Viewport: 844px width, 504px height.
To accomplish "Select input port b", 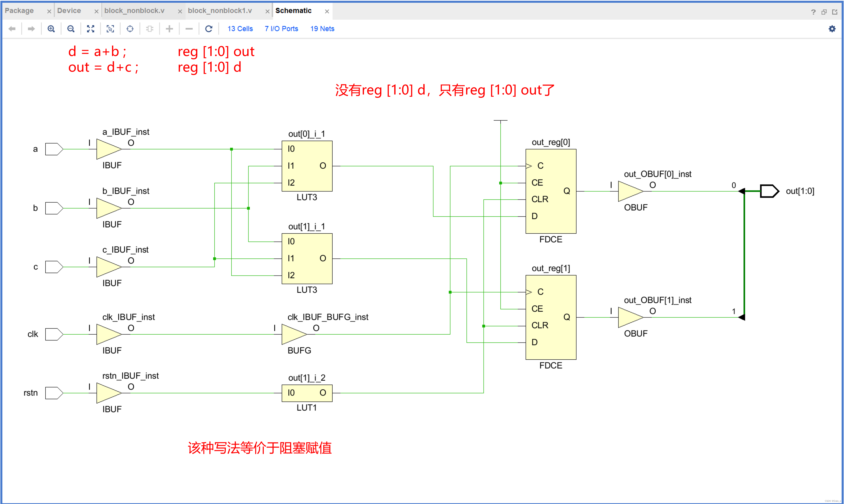I will [x=54, y=208].
